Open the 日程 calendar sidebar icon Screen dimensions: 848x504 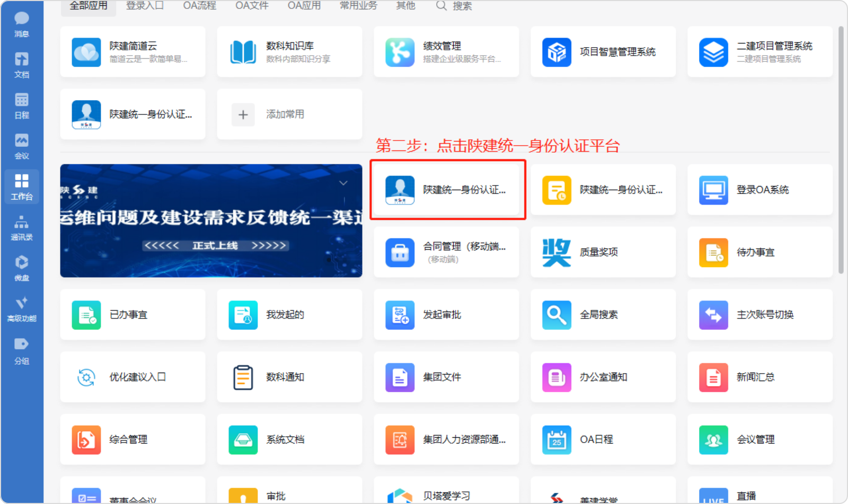click(x=22, y=105)
